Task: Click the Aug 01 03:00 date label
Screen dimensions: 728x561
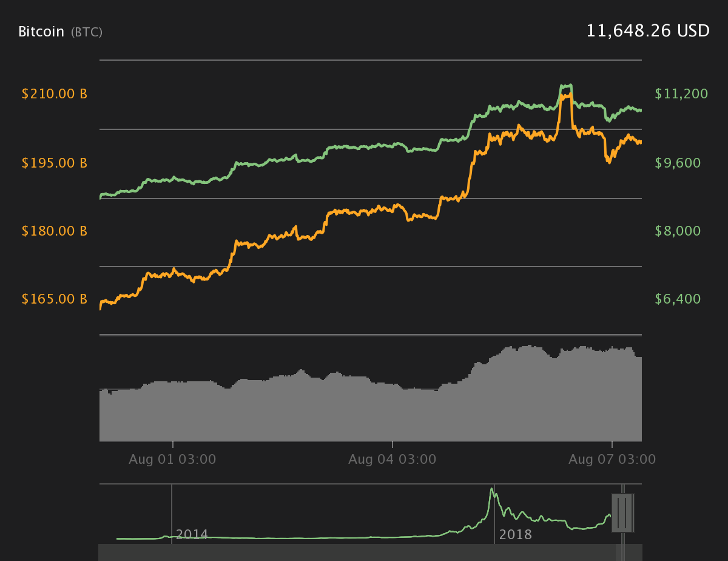Action: (x=172, y=460)
